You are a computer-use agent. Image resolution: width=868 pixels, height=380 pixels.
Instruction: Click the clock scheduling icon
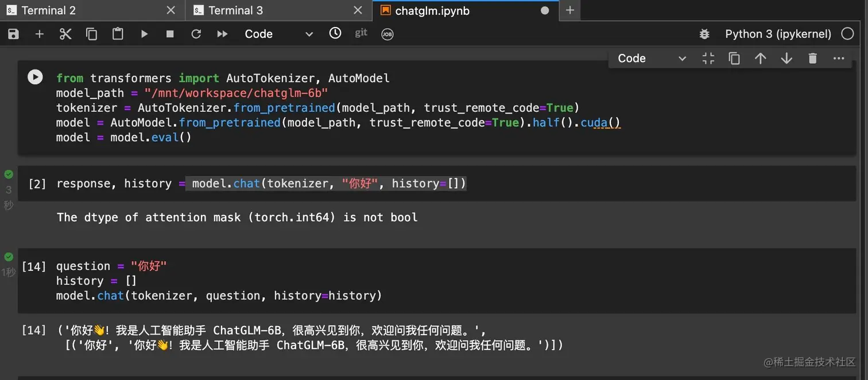coord(335,33)
